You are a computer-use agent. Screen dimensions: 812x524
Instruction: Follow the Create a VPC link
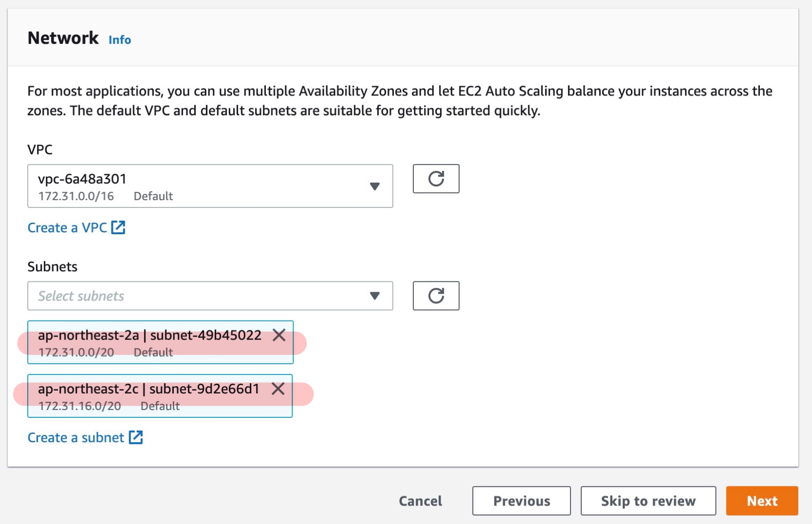pos(67,227)
